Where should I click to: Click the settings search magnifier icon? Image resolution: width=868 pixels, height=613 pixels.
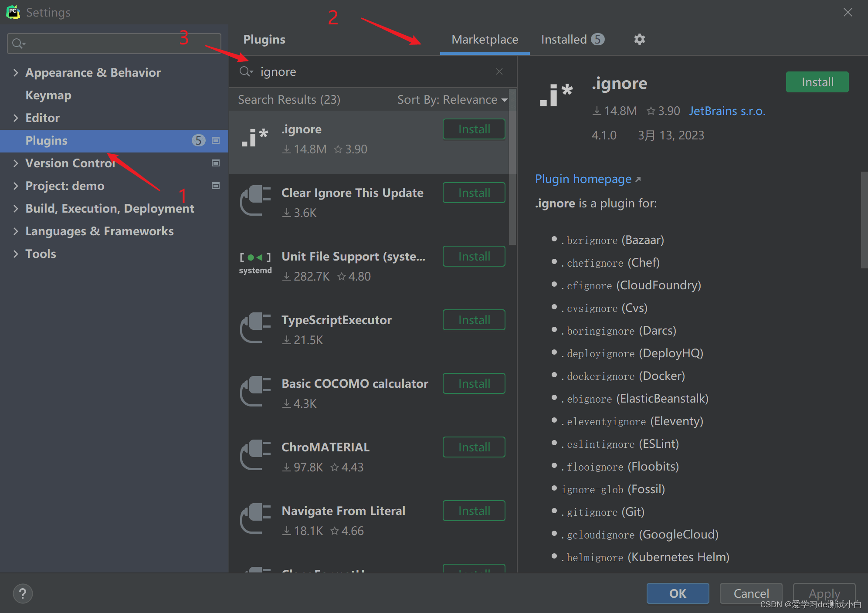click(19, 44)
